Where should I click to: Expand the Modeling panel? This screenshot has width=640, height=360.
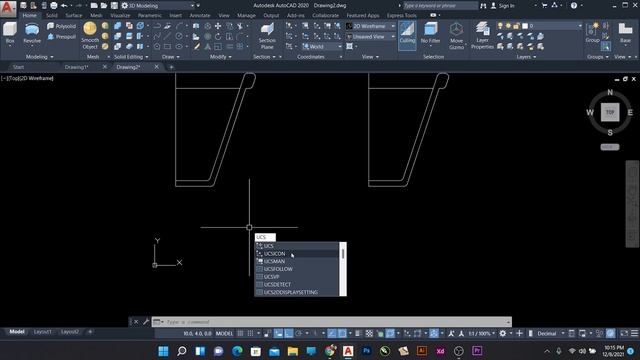pyautogui.click(x=40, y=57)
